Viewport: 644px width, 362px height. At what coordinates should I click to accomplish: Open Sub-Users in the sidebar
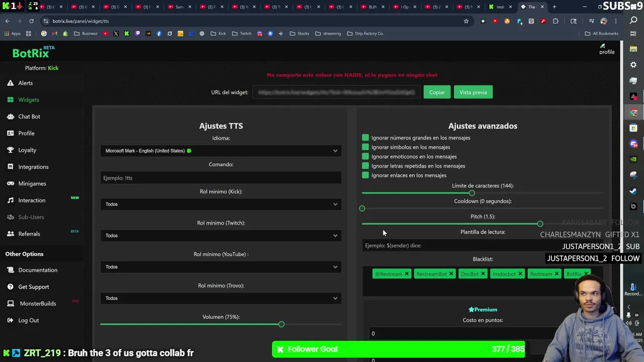point(26,217)
